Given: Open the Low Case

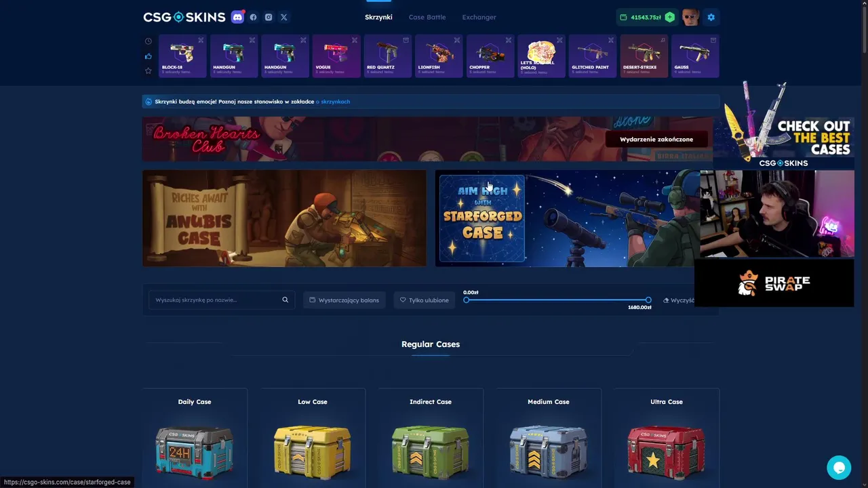Looking at the screenshot, I should (313, 438).
